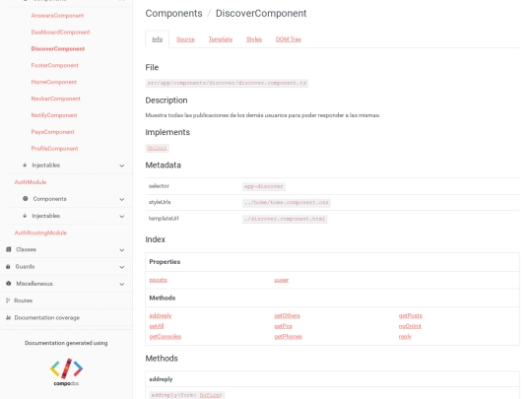Jump to the addreply method

(161, 316)
